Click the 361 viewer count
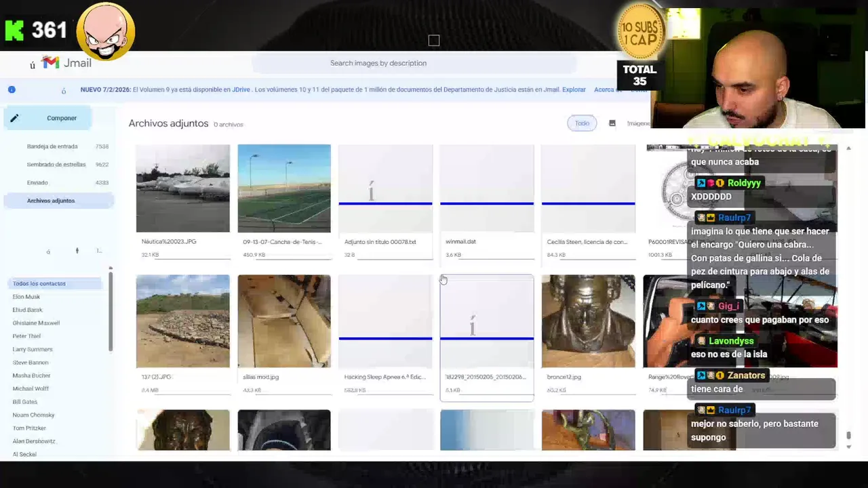This screenshot has height=488, width=868. 49,30
